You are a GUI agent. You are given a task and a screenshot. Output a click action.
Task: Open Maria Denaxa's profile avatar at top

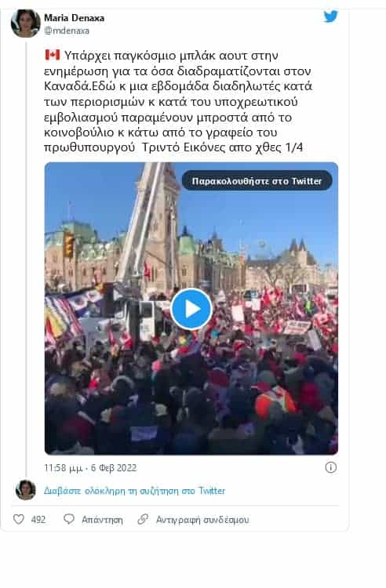25,24
